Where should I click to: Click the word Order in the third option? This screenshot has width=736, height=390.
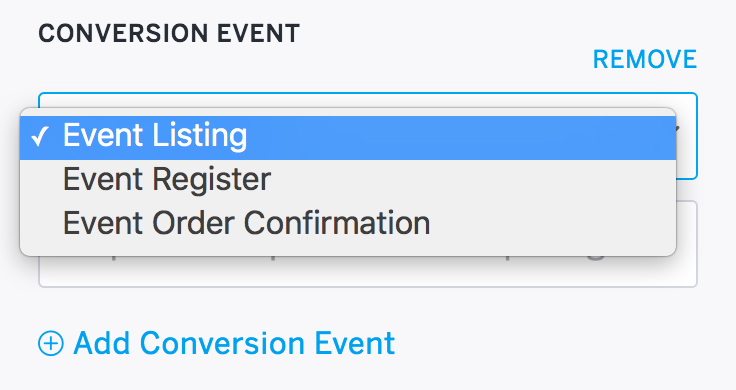click(193, 222)
